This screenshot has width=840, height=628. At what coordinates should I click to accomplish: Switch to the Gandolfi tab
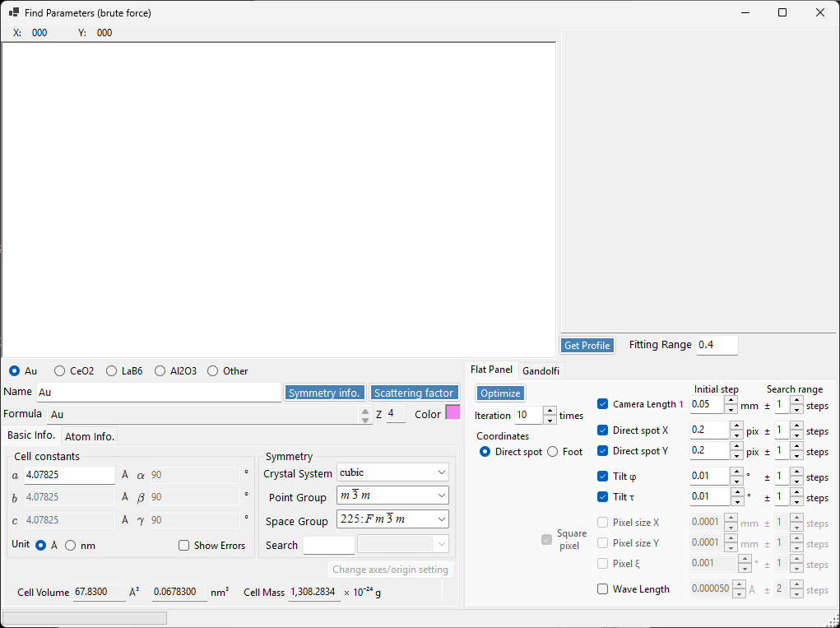pos(541,371)
